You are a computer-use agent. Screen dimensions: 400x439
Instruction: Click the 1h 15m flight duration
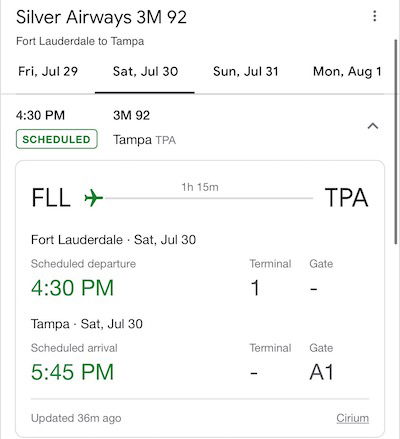tap(200, 187)
